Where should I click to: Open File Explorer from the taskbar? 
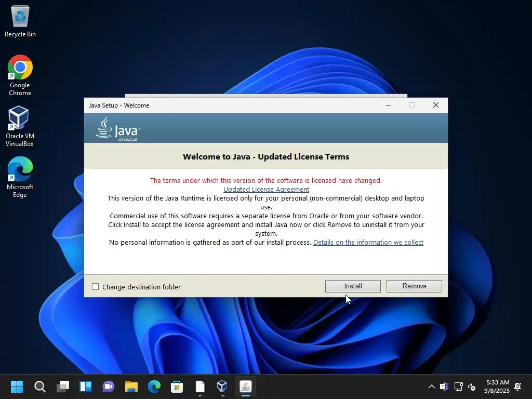131,387
